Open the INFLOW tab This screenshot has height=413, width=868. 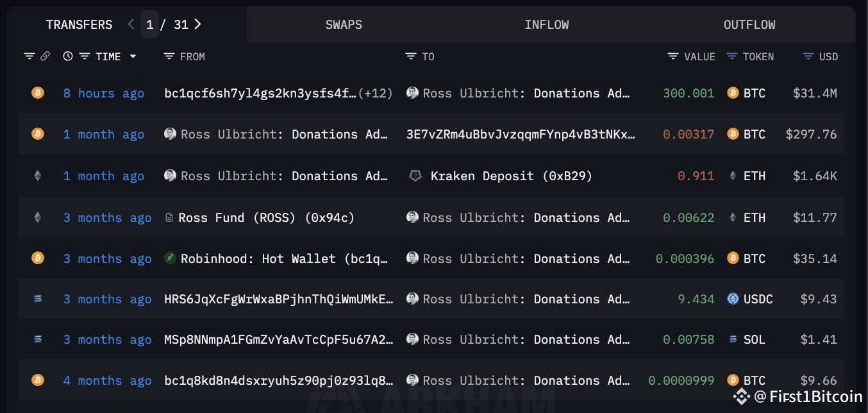click(546, 24)
